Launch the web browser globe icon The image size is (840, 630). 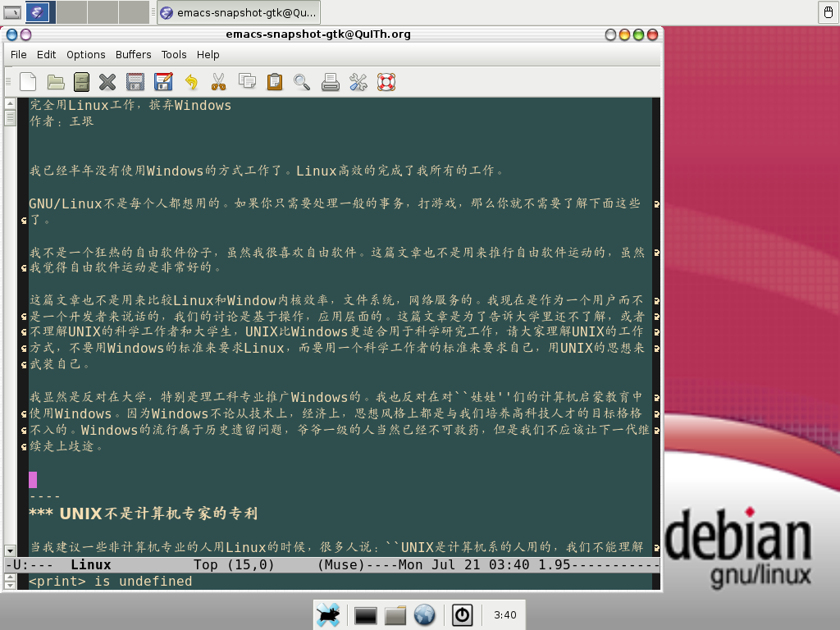point(424,615)
